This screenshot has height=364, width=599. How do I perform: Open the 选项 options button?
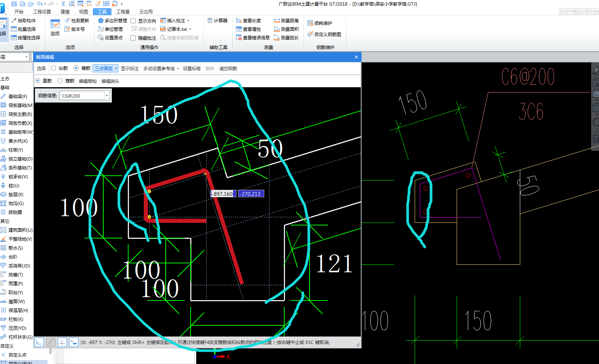55,27
